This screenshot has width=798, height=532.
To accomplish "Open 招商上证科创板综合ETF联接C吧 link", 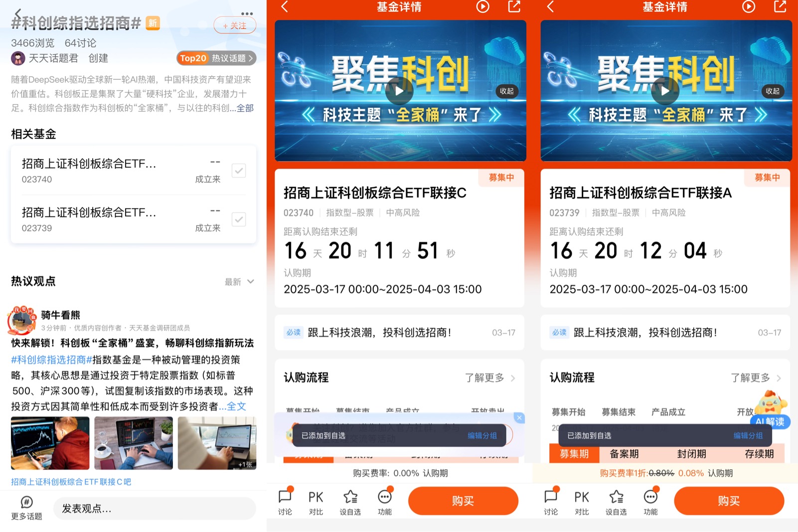I will [x=71, y=482].
